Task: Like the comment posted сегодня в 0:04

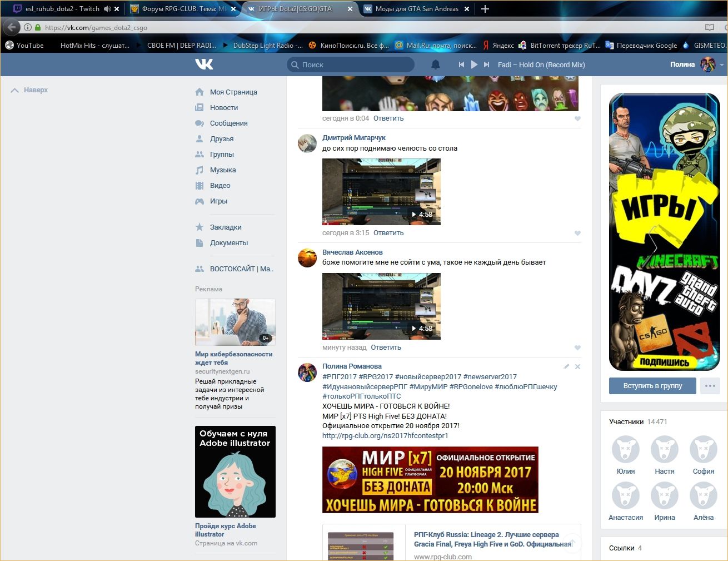Action: coord(577,119)
